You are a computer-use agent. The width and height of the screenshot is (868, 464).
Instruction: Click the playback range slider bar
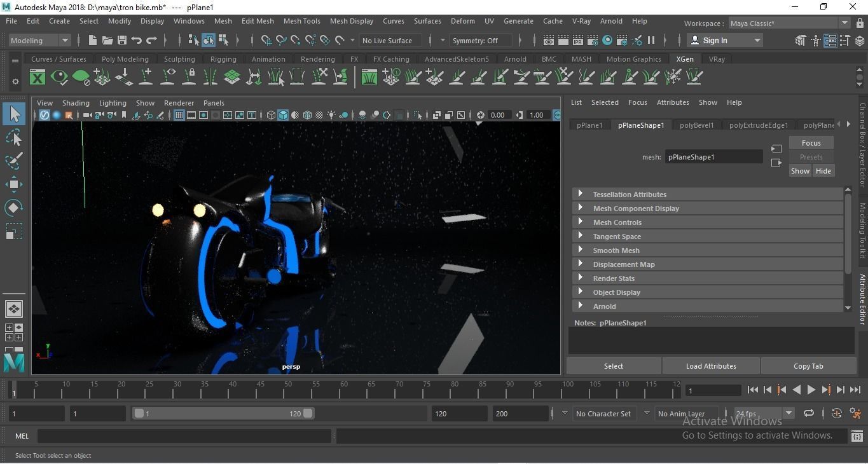click(223, 413)
